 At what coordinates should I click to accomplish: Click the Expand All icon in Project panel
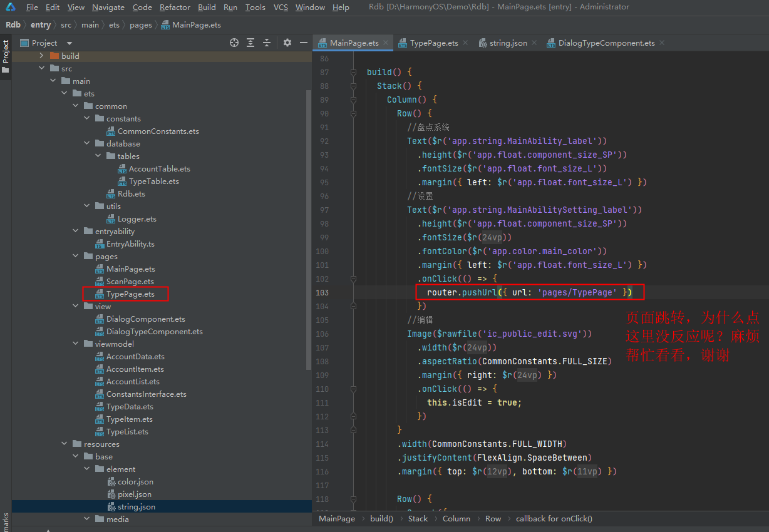(250, 43)
